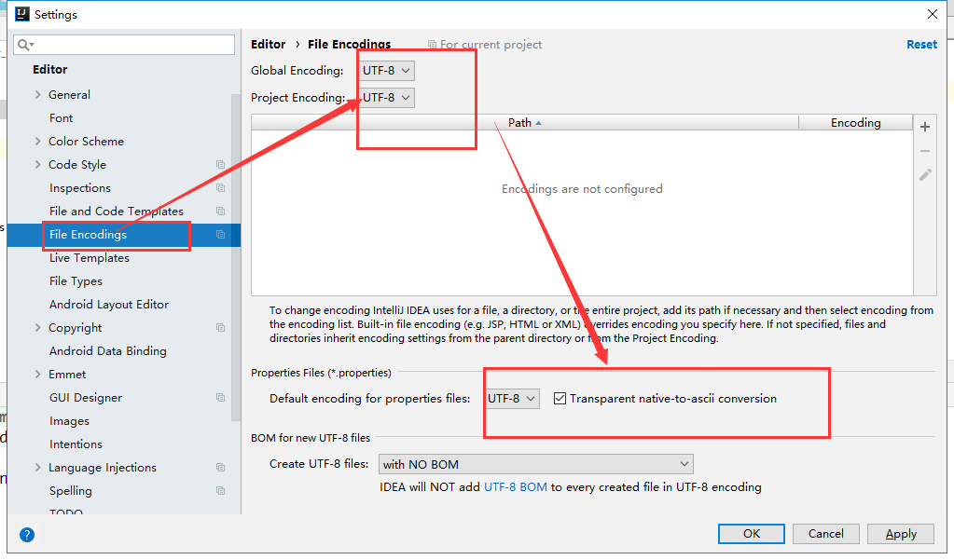954x560 pixels.
Task: Click project-level icon next to Spelling
Action: pyautogui.click(x=220, y=491)
